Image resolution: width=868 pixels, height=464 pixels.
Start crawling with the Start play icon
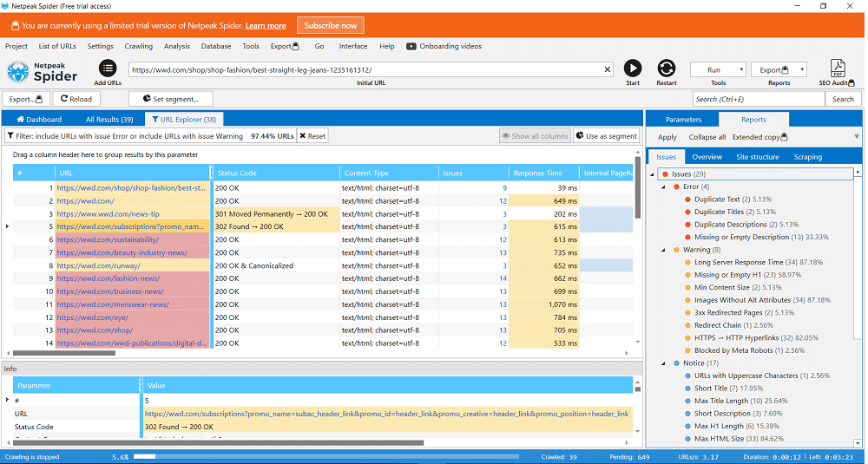pyautogui.click(x=632, y=68)
